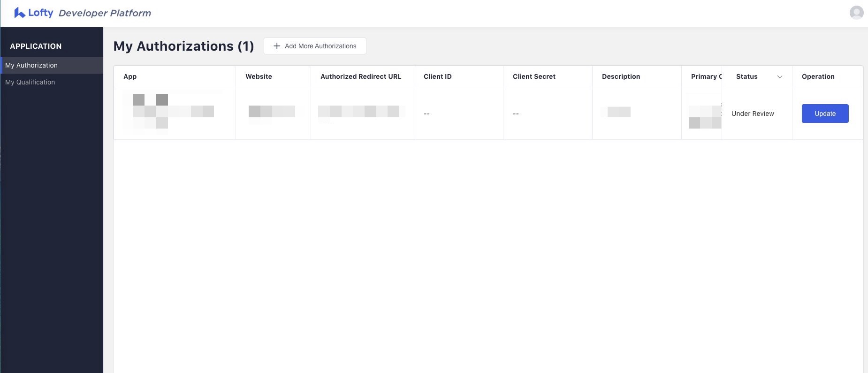Click the Operation column header
Image resolution: width=868 pixels, height=373 pixels.
(x=818, y=76)
